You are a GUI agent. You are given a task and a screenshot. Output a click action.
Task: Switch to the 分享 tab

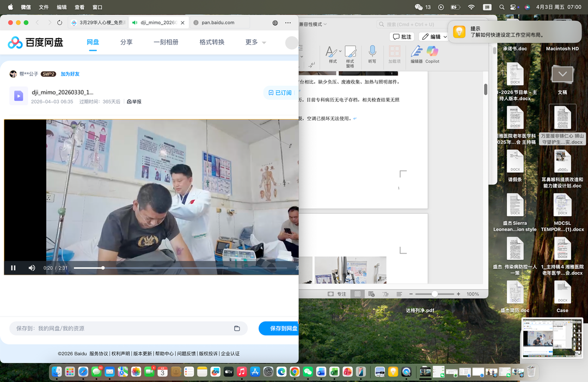(126, 42)
